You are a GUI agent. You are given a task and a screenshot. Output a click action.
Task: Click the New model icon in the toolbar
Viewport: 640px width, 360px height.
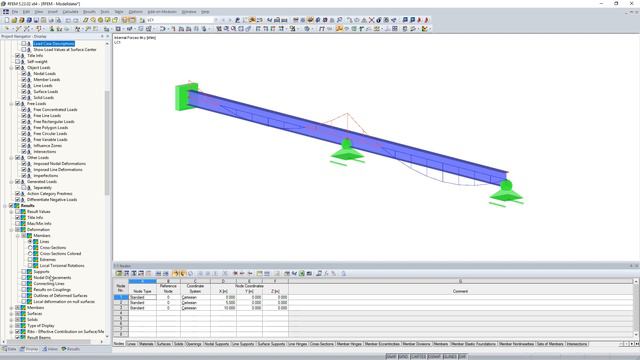pyautogui.click(x=7, y=20)
